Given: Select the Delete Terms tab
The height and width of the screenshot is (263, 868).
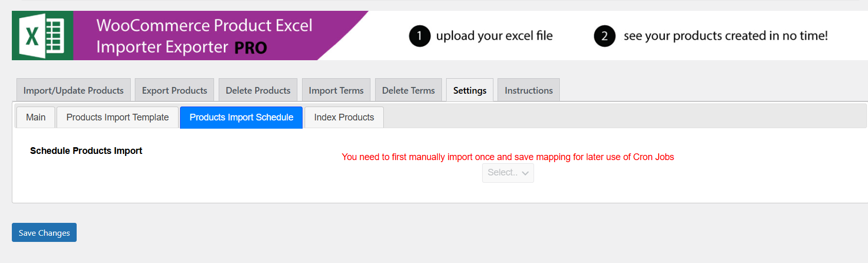Looking at the screenshot, I should [408, 91].
